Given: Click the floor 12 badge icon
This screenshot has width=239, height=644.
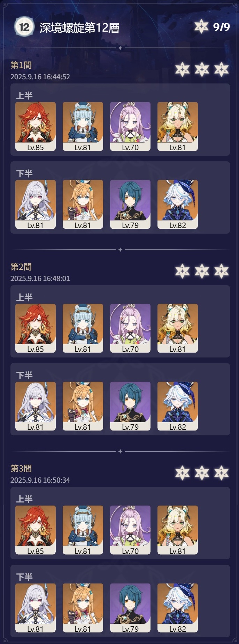Looking at the screenshot, I should tap(24, 27).
